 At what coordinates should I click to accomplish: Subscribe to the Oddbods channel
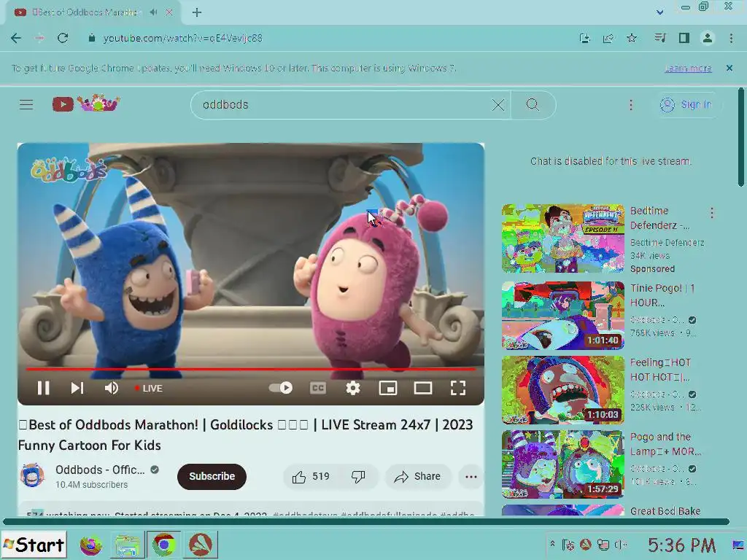212,476
